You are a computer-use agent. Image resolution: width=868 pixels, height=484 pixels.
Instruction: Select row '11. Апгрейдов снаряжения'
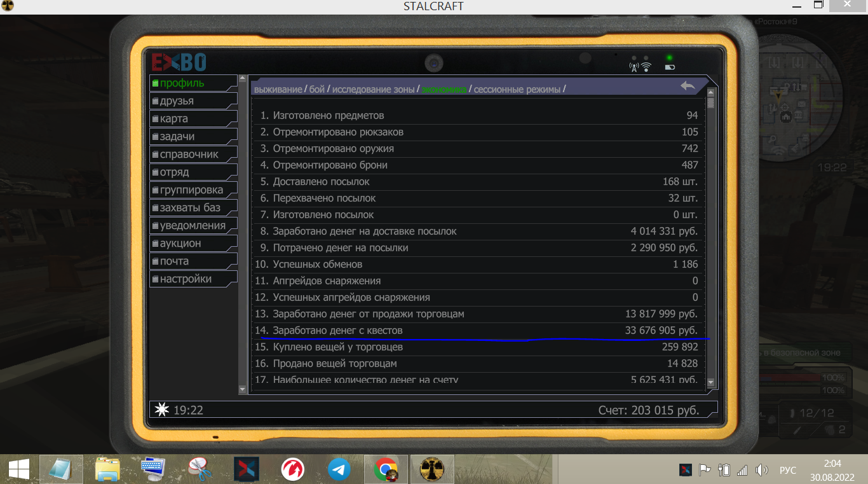pyautogui.click(x=477, y=280)
